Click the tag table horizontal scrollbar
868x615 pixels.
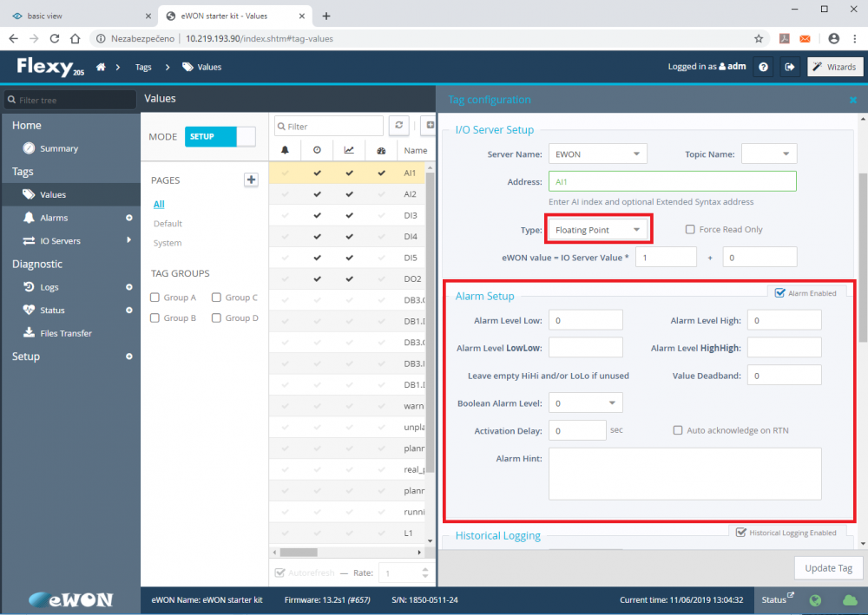tap(299, 552)
